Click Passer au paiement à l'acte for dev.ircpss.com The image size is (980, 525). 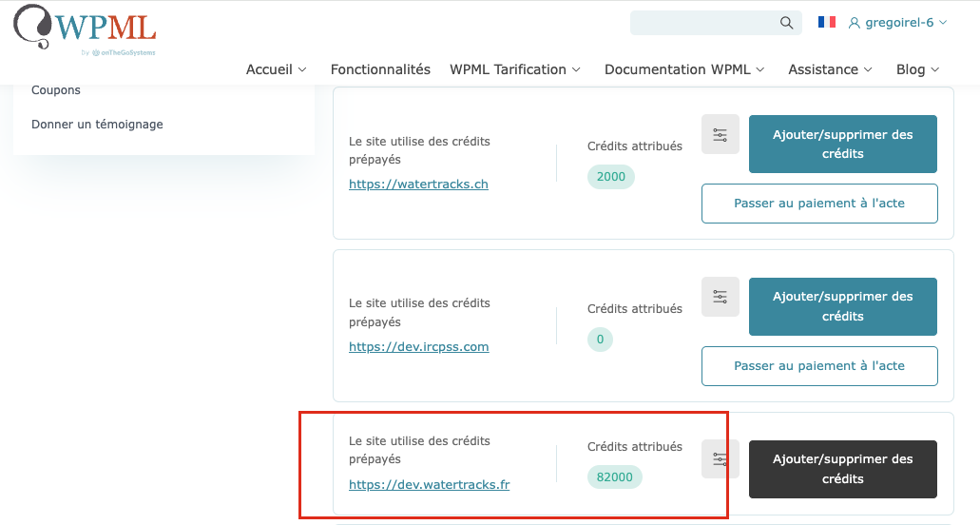[x=819, y=365]
